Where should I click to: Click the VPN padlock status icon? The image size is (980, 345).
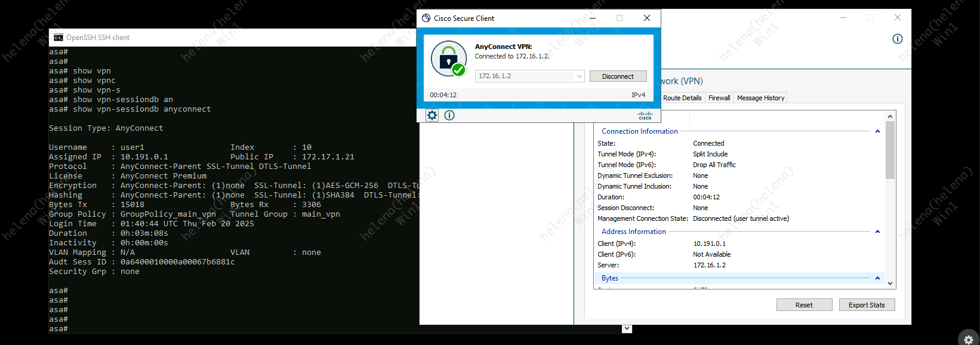pos(448,58)
